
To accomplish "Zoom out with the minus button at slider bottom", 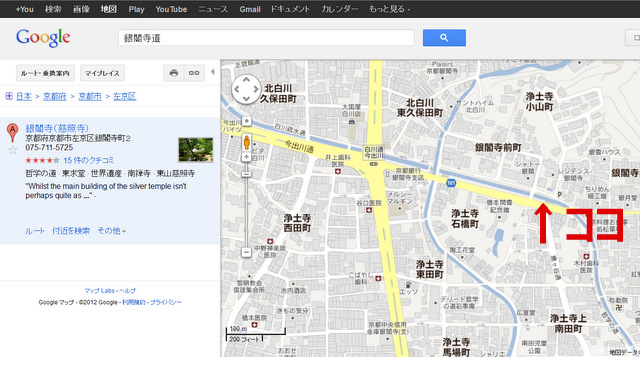I will 246,252.
